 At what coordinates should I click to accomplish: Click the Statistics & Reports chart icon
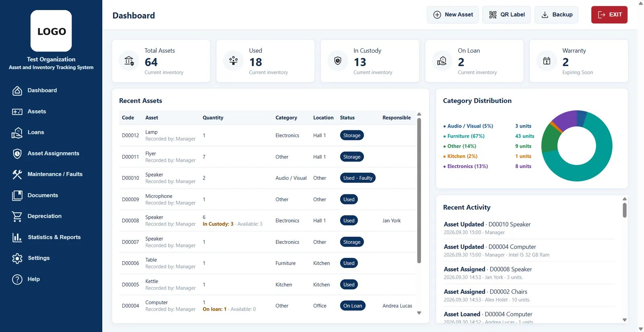(x=17, y=237)
